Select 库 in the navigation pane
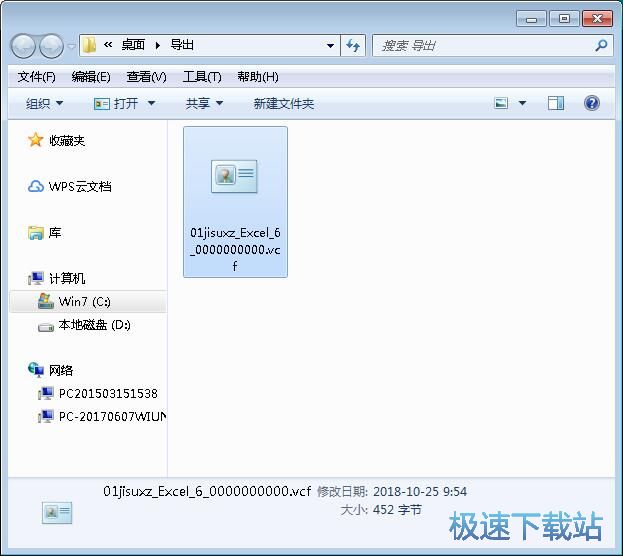 click(44, 232)
